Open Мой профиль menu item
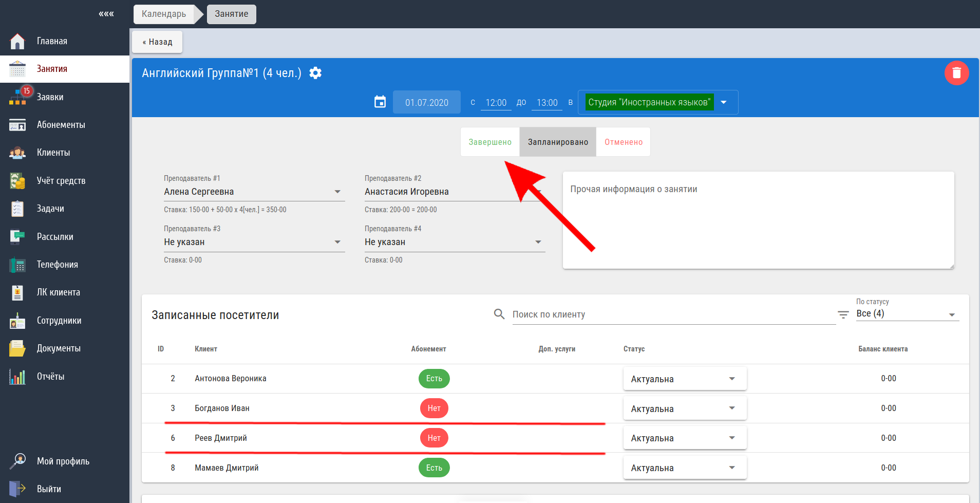The width and height of the screenshot is (980, 503). 65,461
